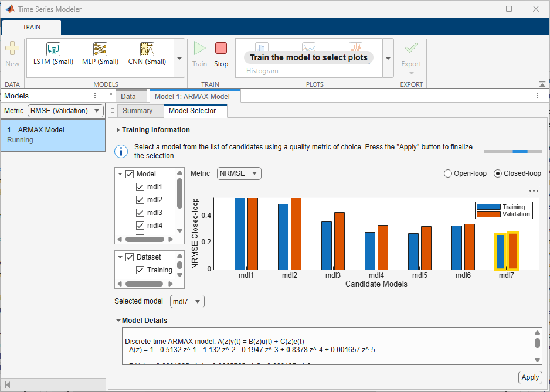The height and width of the screenshot is (392, 550).
Task: Open the Models panel three-dot menu
Action: [x=95, y=96]
